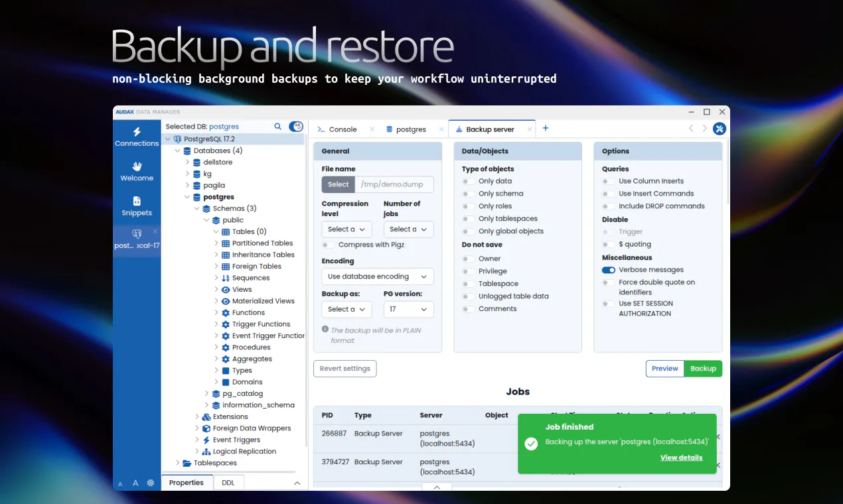This screenshot has width=843, height=504.
Task: Enable Use Column Inserts toggle
Action: click(608, 181)
